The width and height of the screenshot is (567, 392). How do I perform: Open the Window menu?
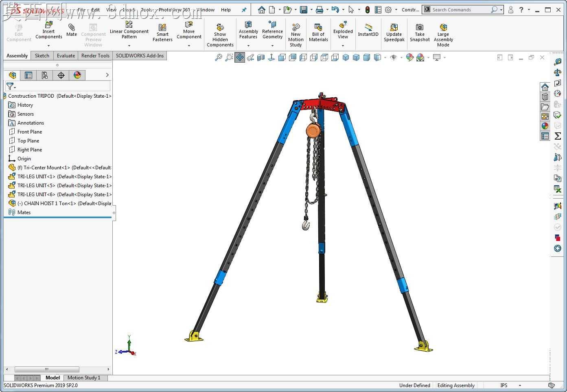206,10
